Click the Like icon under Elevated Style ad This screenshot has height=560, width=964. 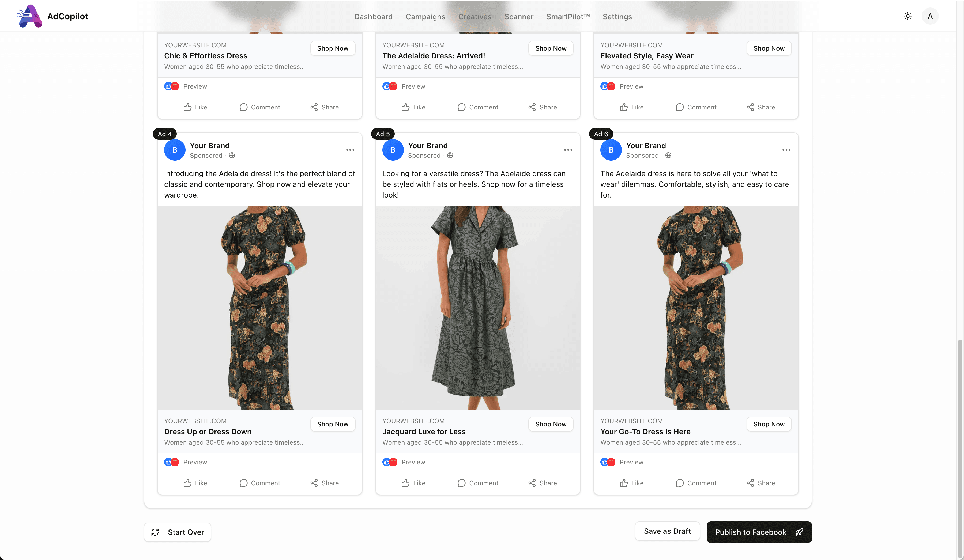(x=624, y=107)
